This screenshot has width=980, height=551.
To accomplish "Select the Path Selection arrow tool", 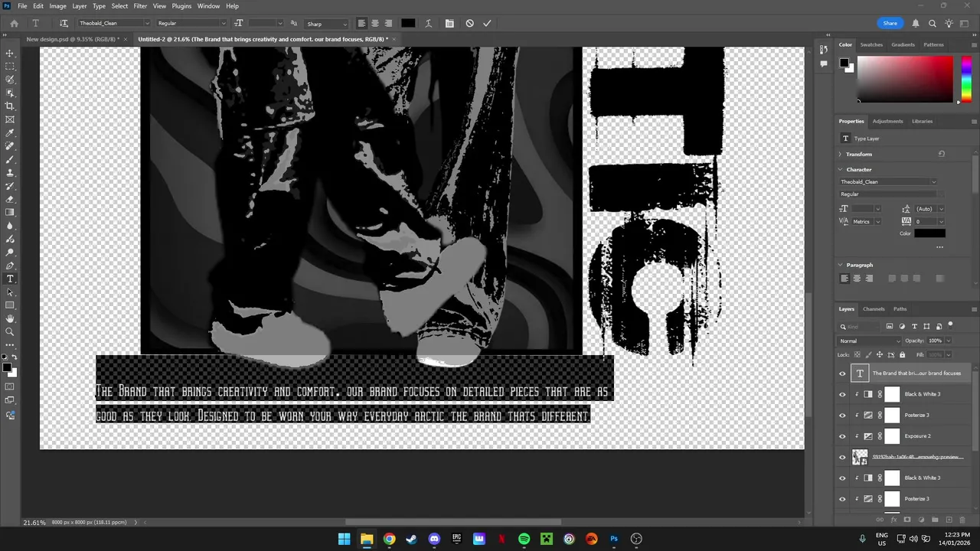I will (x=10, y=292).
